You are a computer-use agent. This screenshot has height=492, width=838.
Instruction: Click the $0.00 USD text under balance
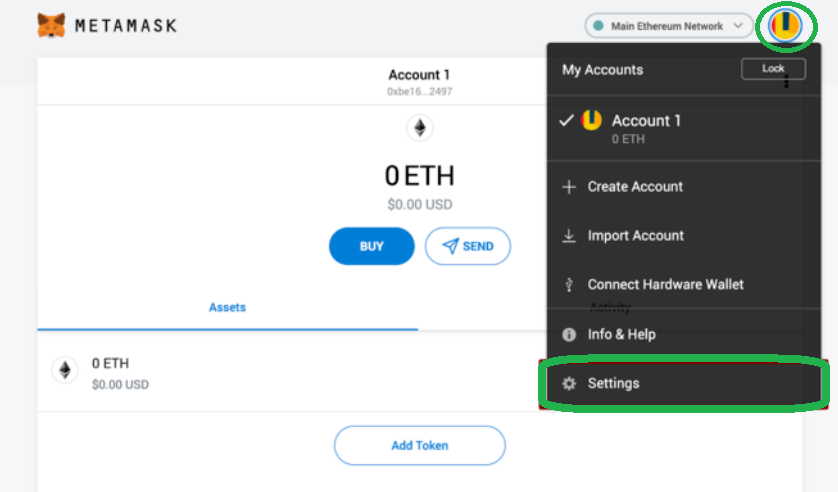click(420, 205)
